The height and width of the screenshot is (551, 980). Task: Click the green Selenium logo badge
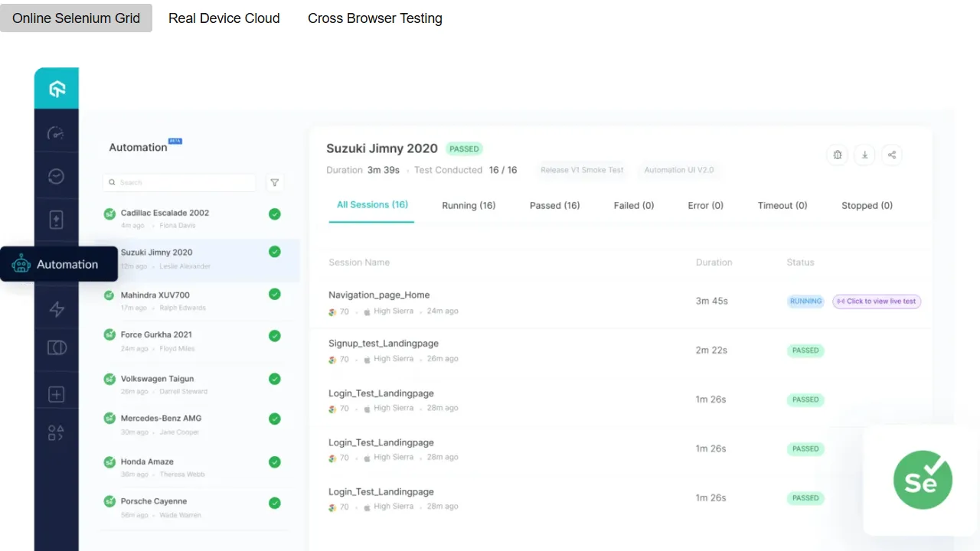pos(923,481)
